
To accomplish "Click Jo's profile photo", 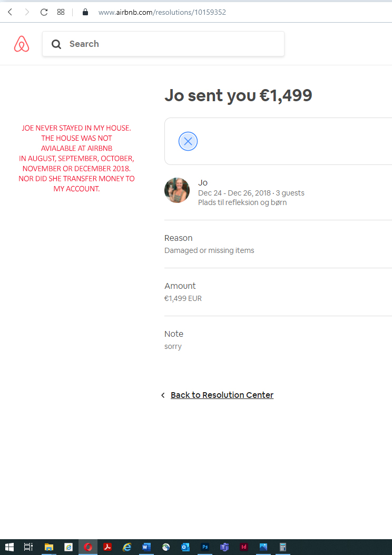I will click(177, 190).
